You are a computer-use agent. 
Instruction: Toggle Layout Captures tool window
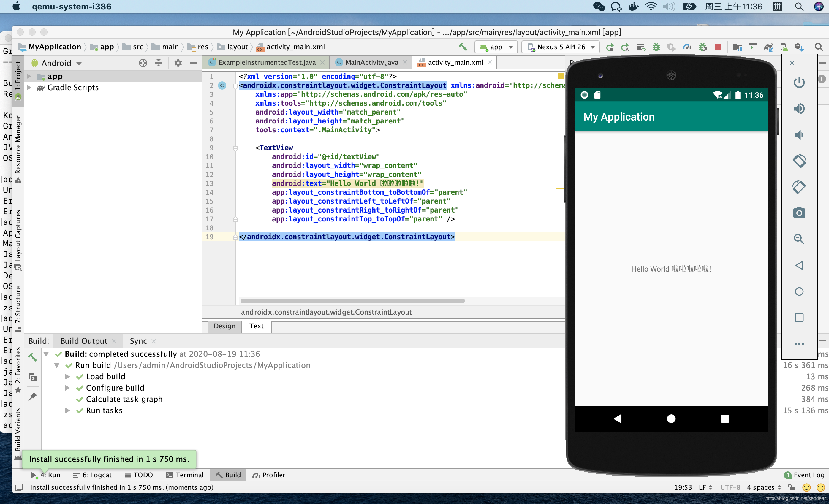(x=18, y=240)
